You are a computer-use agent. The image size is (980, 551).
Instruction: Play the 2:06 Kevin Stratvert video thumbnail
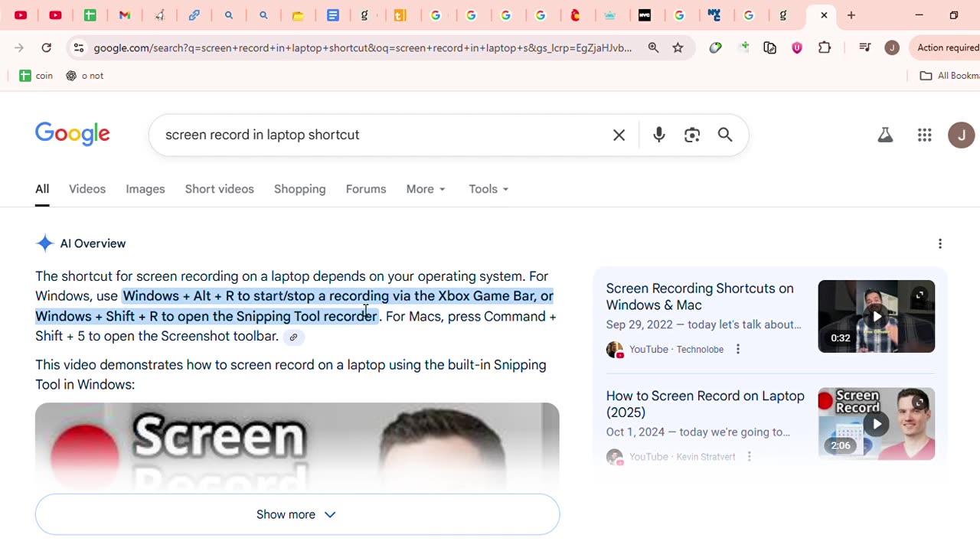point(876,423)
